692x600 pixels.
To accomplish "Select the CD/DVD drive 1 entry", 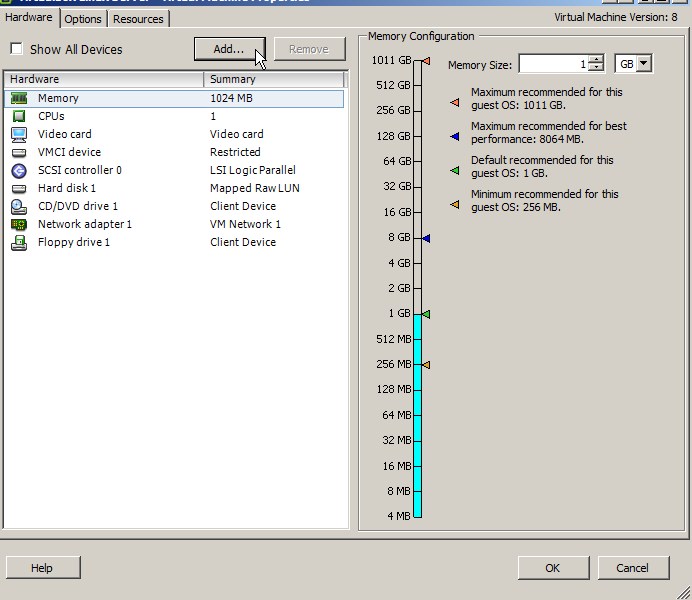I will (x=78, y=206).
